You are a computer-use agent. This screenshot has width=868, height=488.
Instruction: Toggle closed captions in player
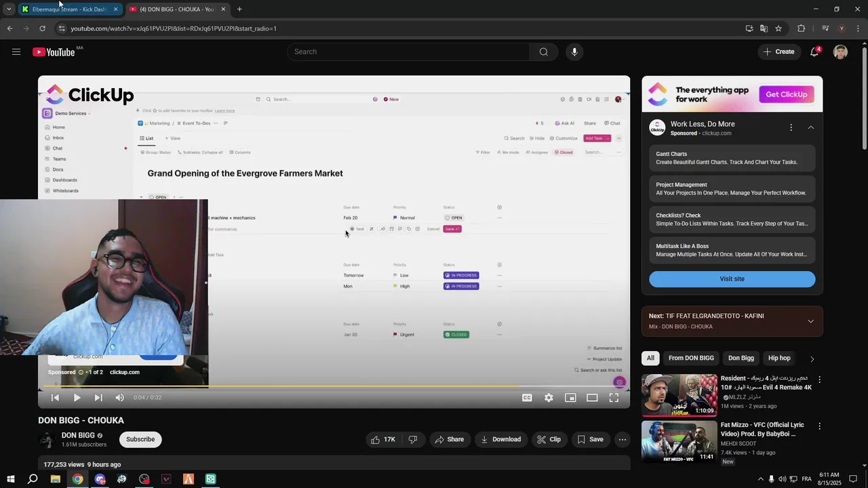pyautogui.click(x=527, y=398)
